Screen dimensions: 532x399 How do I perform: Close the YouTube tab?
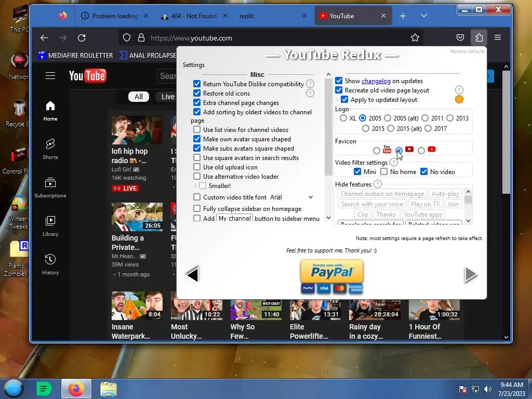tap(383, 16)
